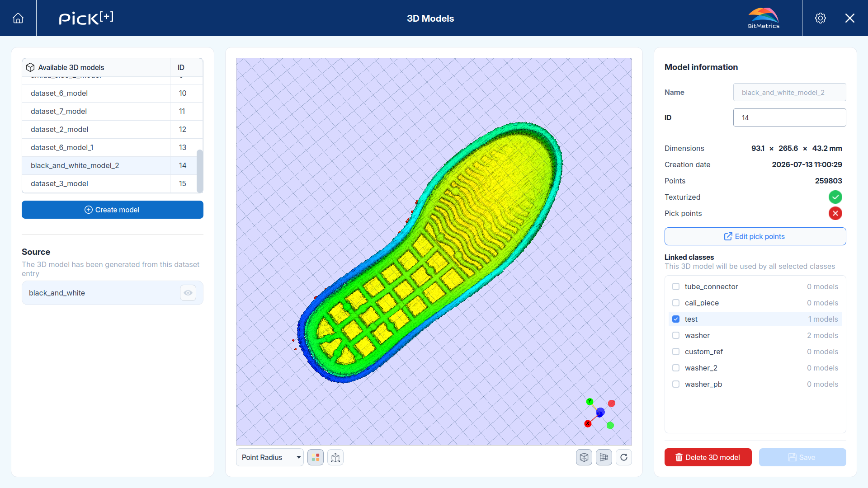868x488 pixels.
Task: Toggle the 3D cube view button
Action: tap(584, 457)
